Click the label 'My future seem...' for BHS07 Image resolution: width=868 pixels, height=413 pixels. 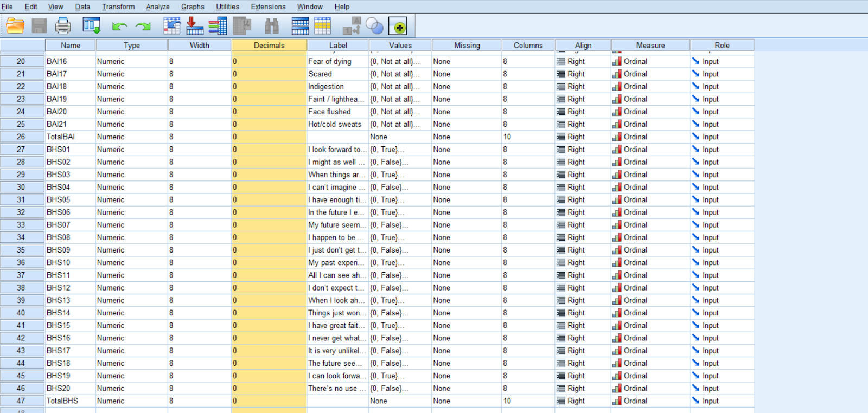pyautogui.click(x=338, y=224)
